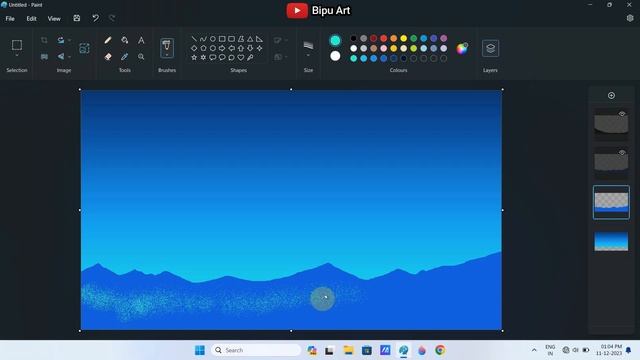Screen dimensions: 640x360
Task: Click the Resize image icon
Action: (44, 57)
